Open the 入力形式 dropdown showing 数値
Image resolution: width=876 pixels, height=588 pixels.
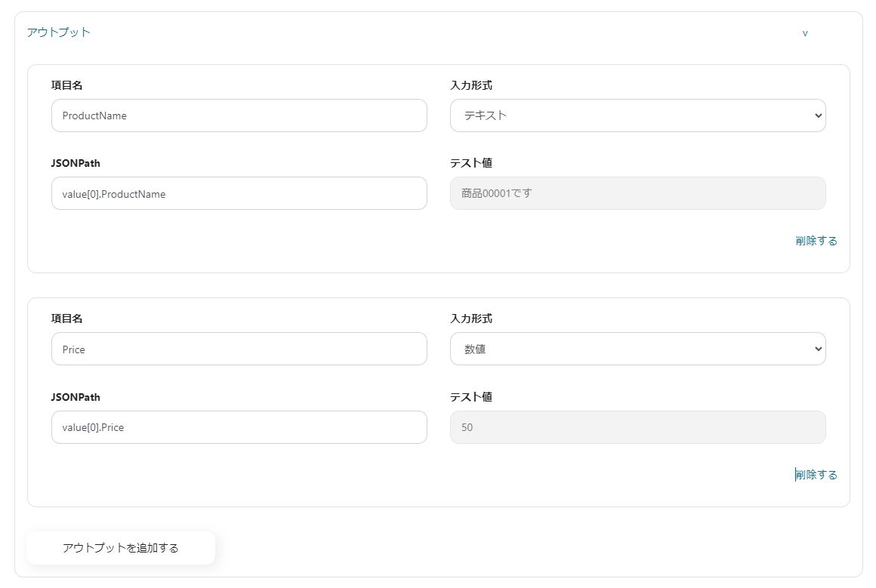point(637,349)
